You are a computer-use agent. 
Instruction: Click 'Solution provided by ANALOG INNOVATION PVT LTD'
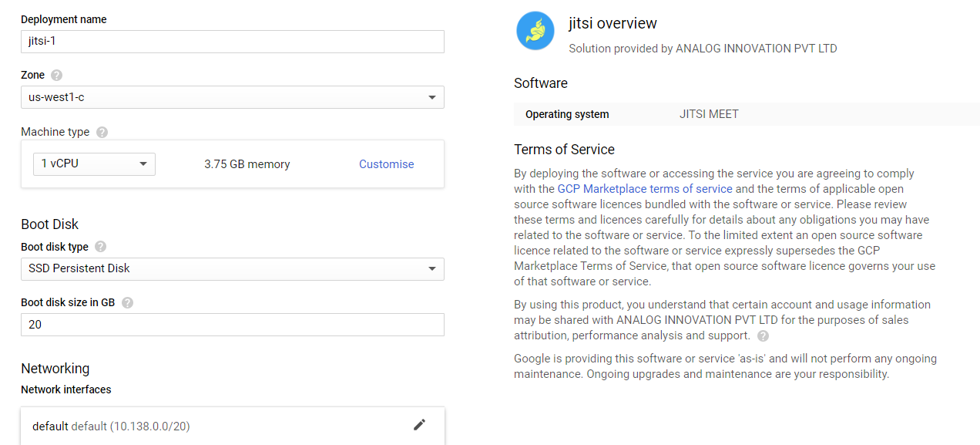[703, 49]
